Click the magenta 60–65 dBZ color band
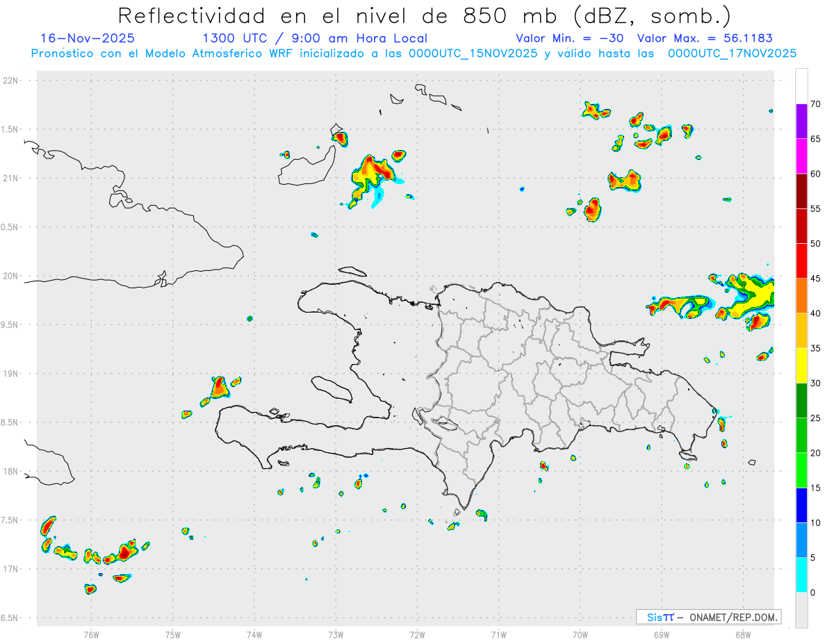 pos(801,156)
